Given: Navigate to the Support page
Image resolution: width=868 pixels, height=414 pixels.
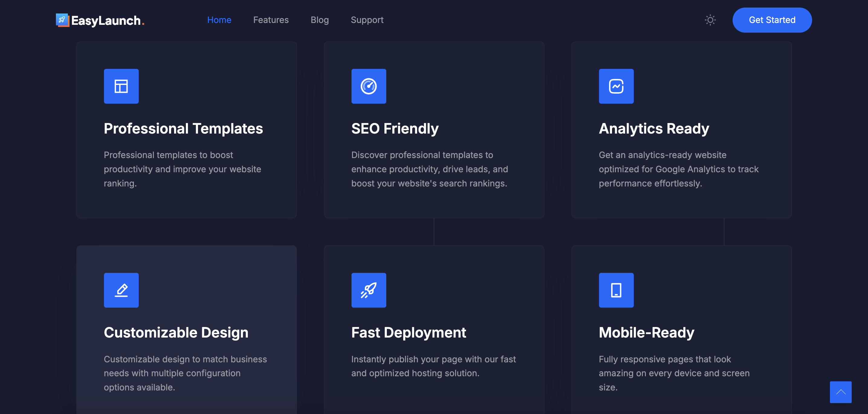Looking at the screenshot, I should click(367, 20).
